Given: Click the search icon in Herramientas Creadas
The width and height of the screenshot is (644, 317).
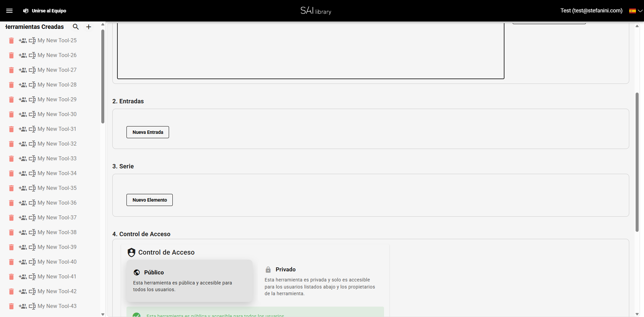Looking at the screenshot, I should 76,27.
